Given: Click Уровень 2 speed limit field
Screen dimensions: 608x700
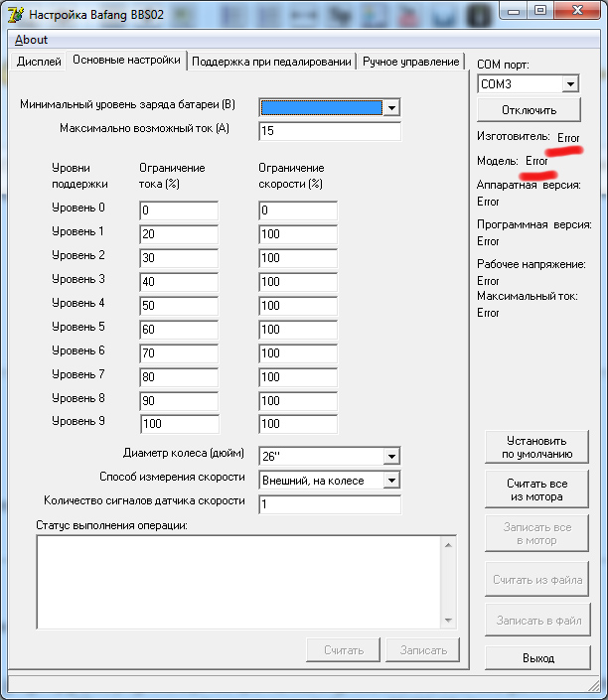Looking at the screenshot, I should (x=298, y=258).
